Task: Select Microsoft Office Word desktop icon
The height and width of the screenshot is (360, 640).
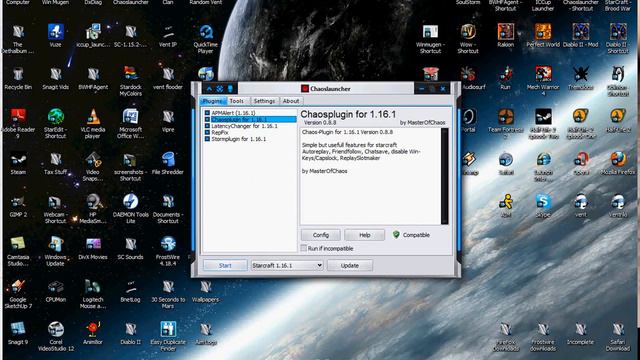Action: click(131, 124)
